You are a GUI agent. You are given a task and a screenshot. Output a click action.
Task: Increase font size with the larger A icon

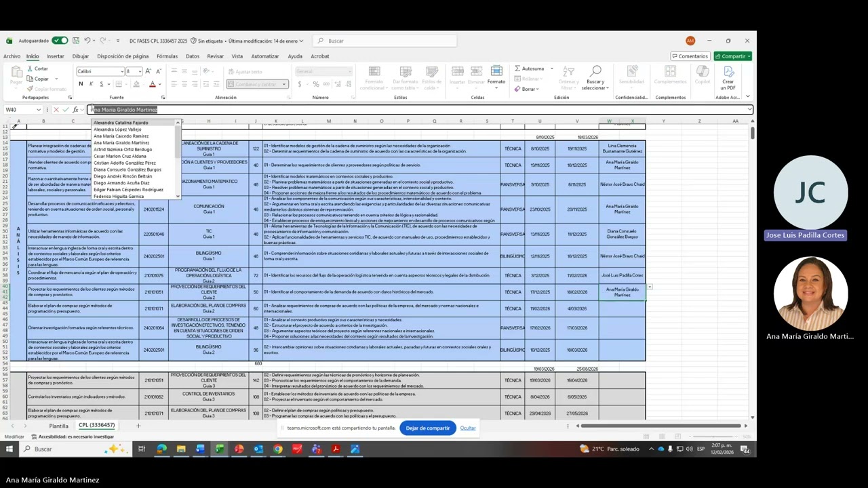coord(149,71)
